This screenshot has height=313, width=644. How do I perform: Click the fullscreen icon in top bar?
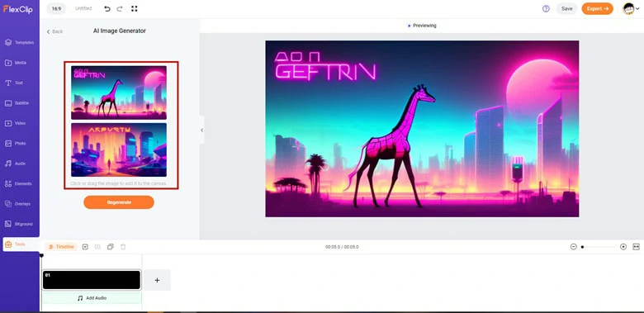[x=135, y=8]
